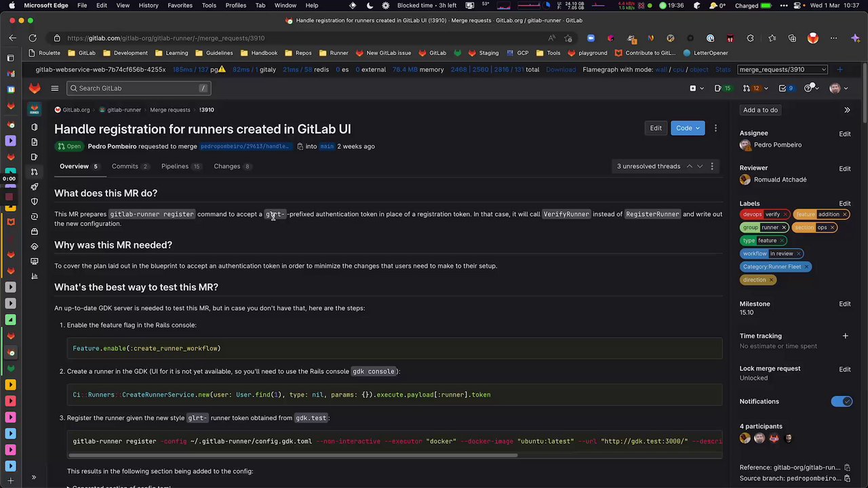Screen dimensions: 868x488
Task: Open the hamburger main menu icon
Action: [55, 88]
